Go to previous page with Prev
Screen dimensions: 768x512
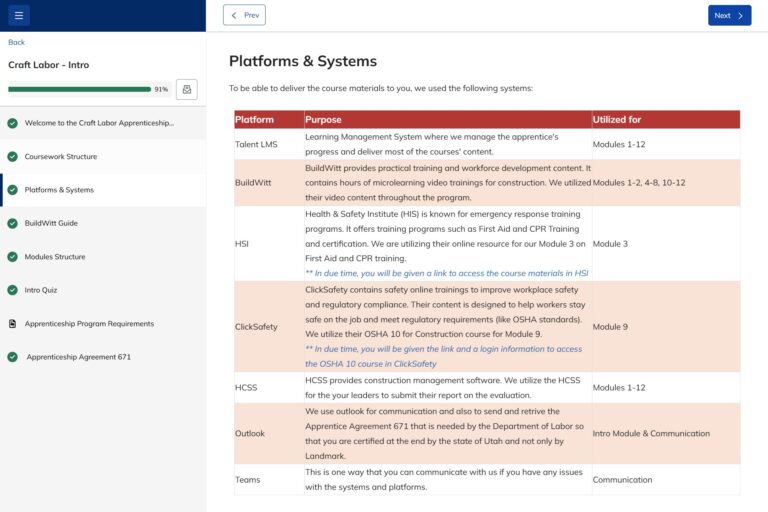[x=244, y=15]
